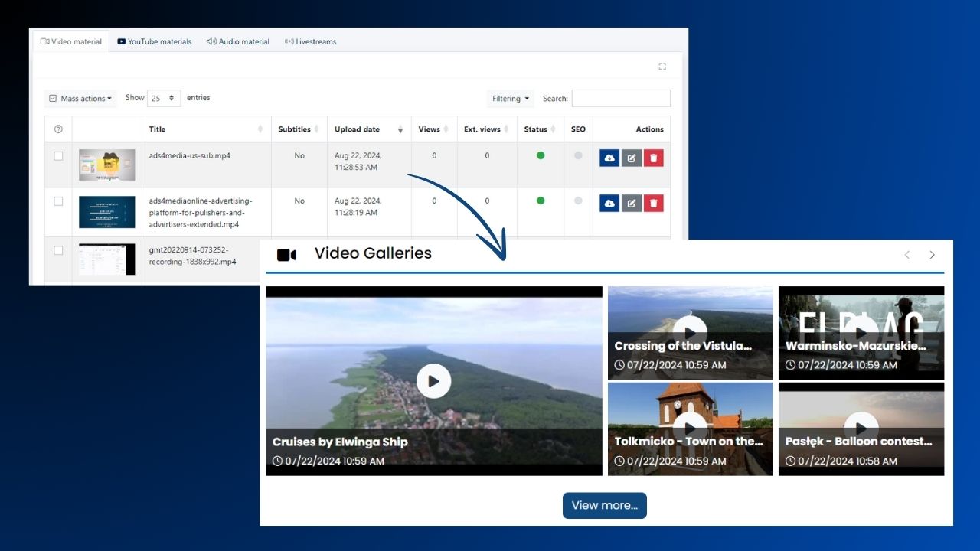Screen dimensions: 980x551
Task: Go to next Video Galleries slide
Action: pos(932,255)
